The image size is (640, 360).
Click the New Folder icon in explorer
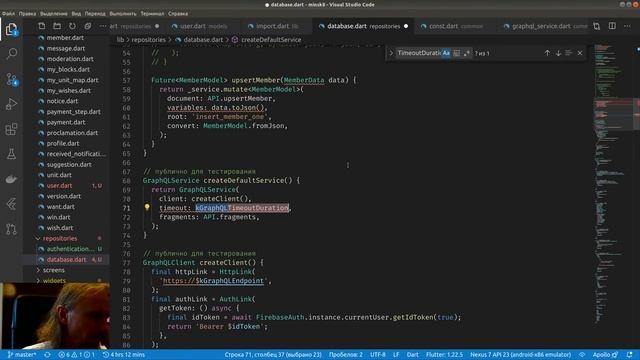pyautogui.click(x=57, y=26)
